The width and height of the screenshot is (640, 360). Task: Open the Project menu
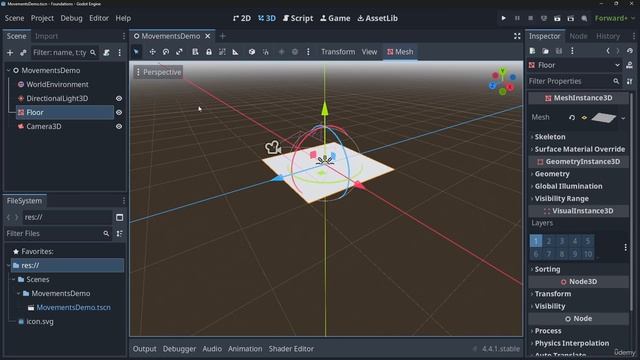(42, 18)
